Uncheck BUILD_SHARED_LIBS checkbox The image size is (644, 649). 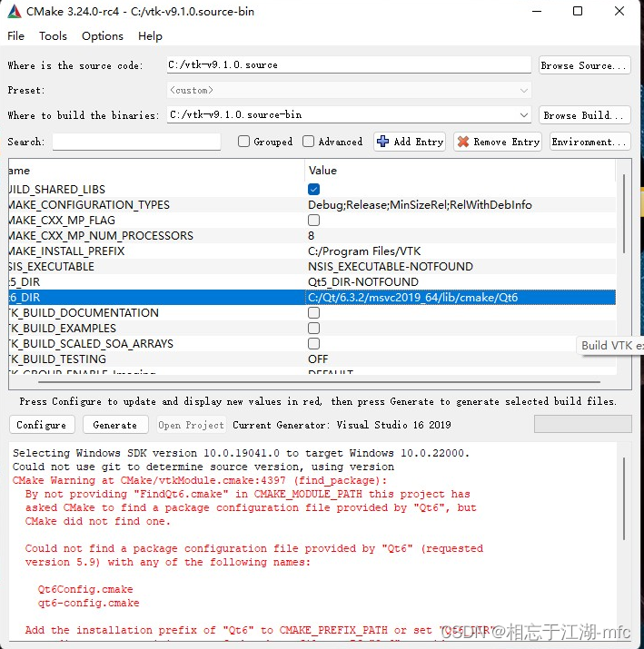(x=314, y=189)
